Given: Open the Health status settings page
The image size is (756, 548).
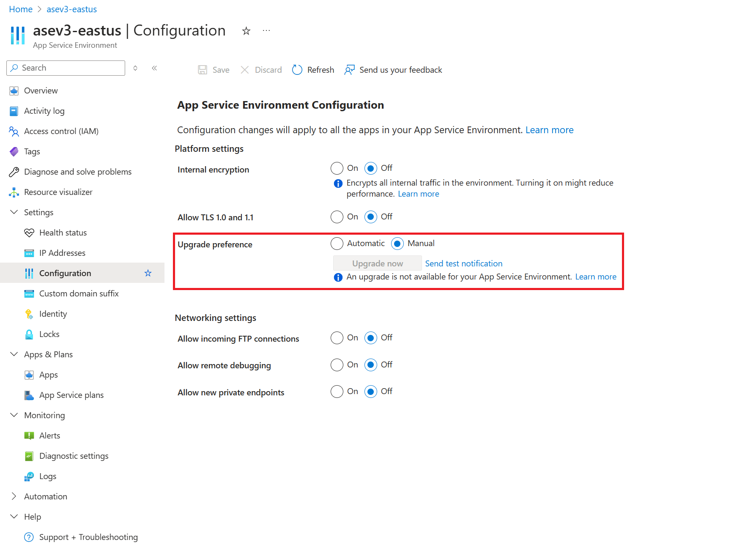Looking at the screenshot, I should 62,232.
